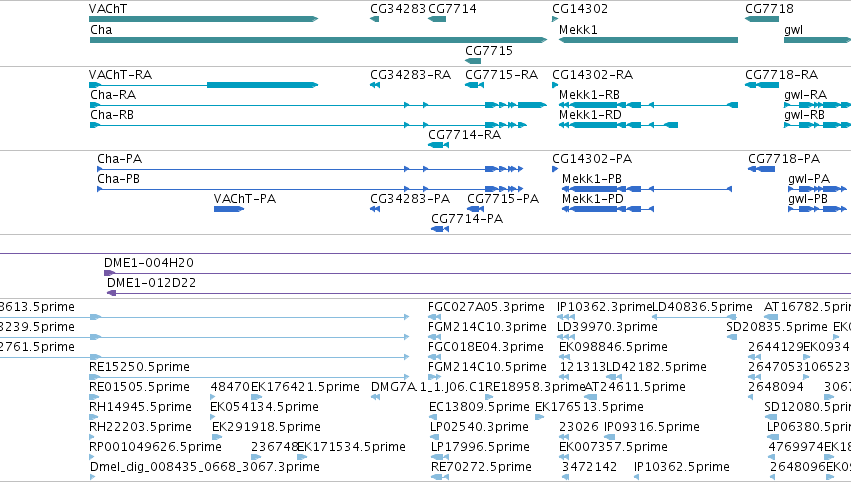Click the Cha-RA transcript label
The height and width of the screenshot is (482, 851).
[x=113, y=95]
